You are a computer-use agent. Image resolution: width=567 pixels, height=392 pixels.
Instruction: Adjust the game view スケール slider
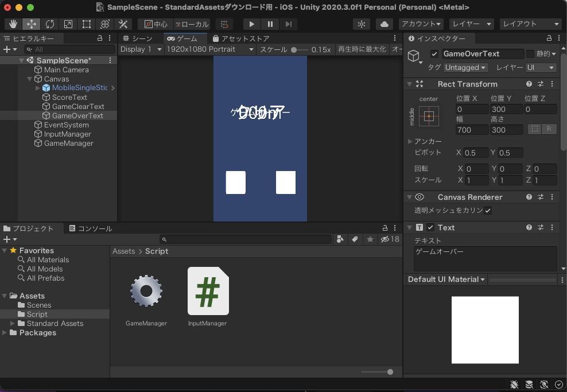click(x=295, y=50)
